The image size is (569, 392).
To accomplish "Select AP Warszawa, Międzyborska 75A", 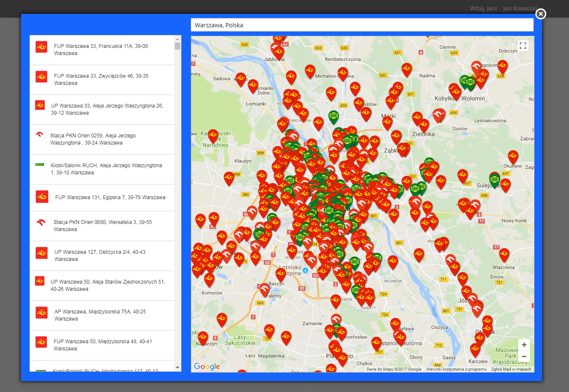I will [102, 316].
